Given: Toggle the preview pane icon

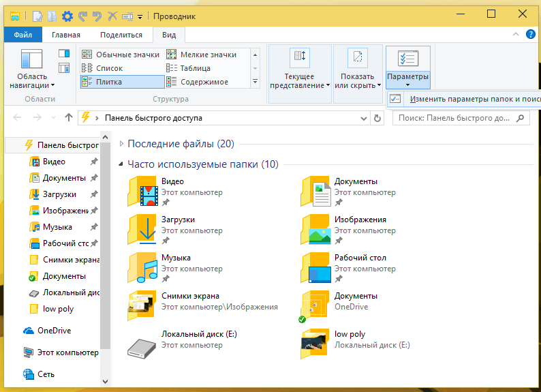Looking at the screenshot, I should (x=64, y=53).
